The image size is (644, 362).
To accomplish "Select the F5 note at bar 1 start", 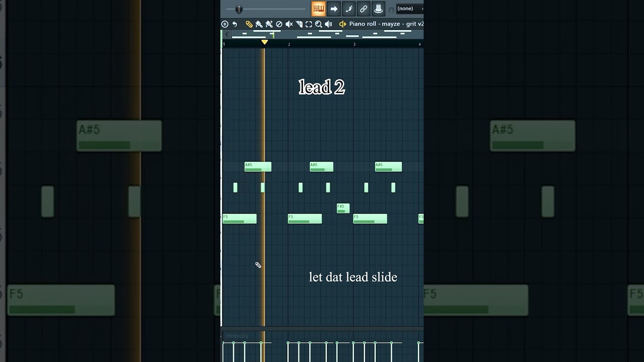I will tap(239, 219).
